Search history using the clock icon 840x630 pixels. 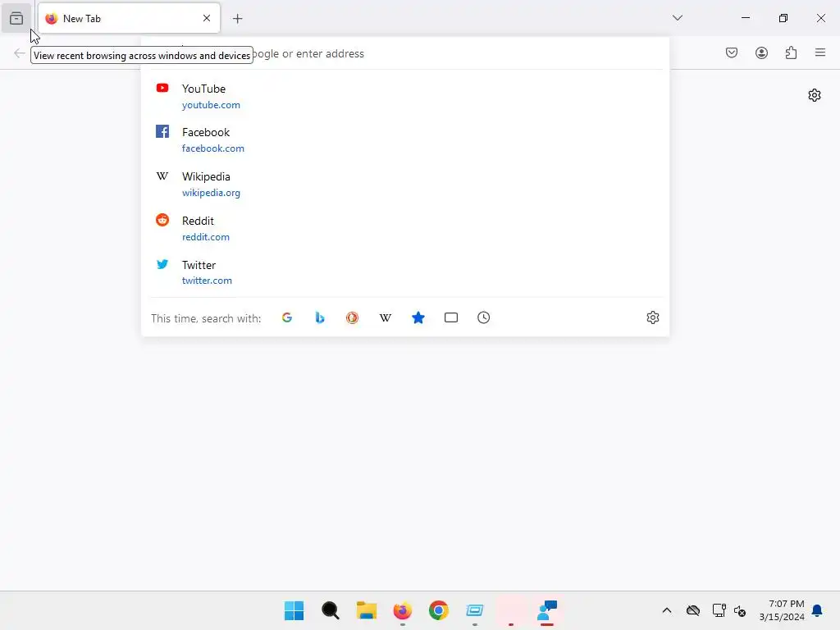point(484,317)
